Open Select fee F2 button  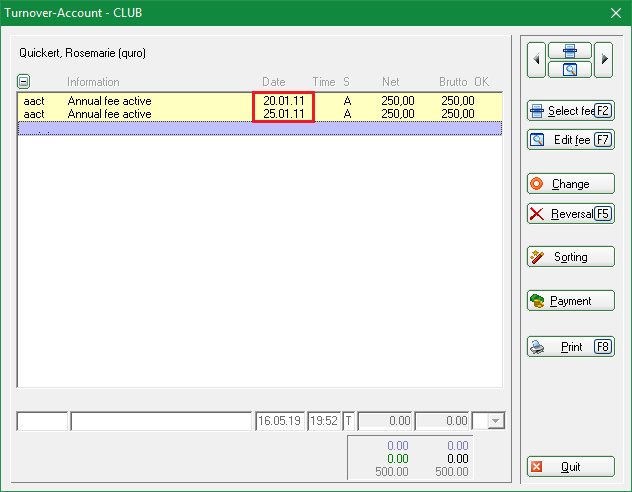click(x=571, y=111)
